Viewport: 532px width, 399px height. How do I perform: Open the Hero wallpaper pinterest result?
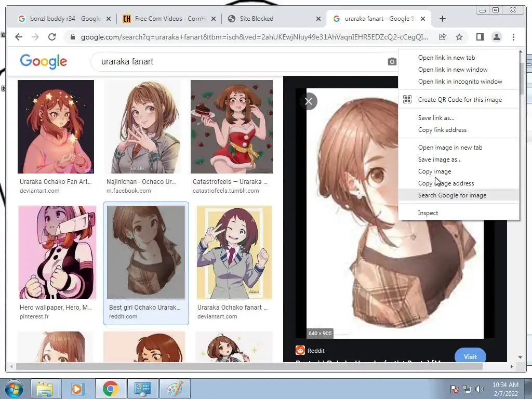click(x=56, y=308)
